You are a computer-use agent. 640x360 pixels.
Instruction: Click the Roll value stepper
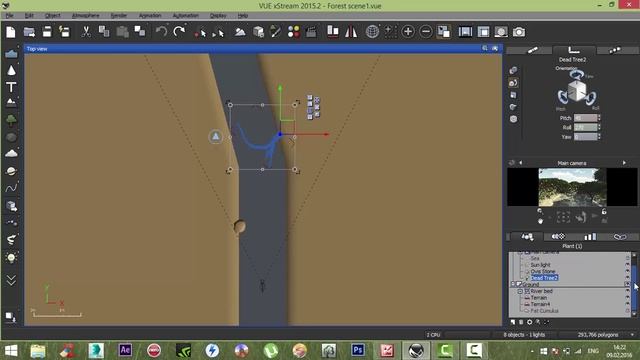tap(599, 127)
